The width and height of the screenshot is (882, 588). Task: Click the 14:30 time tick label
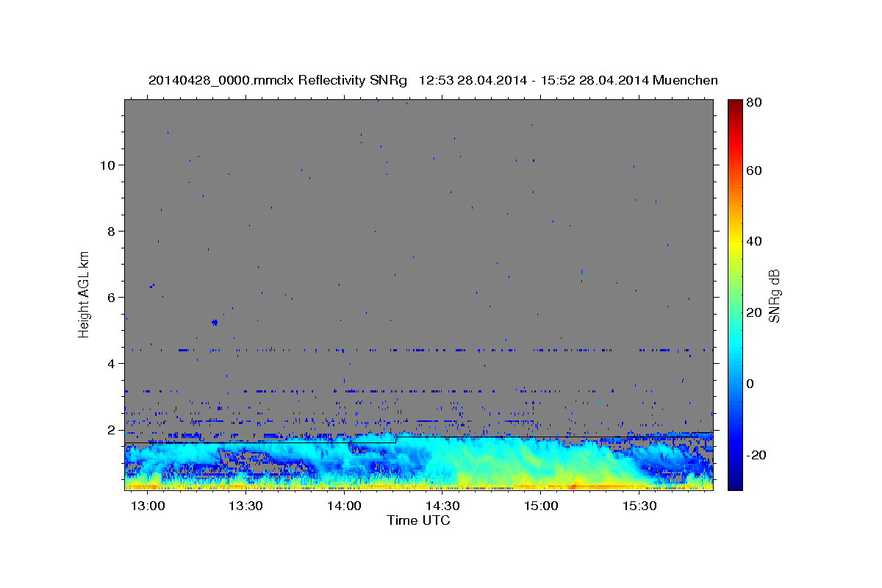[x=442, y=506]
